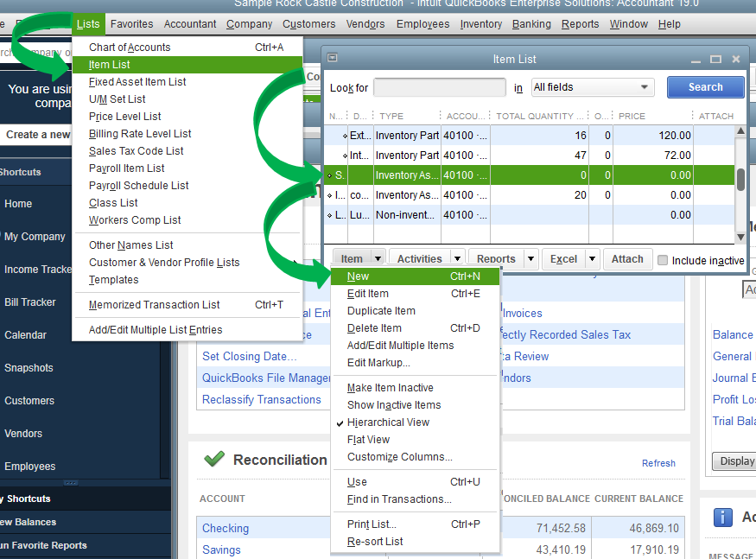Click the Item List scroll up arrow
The height and width of the screenshot is (559, 756).
740,130
